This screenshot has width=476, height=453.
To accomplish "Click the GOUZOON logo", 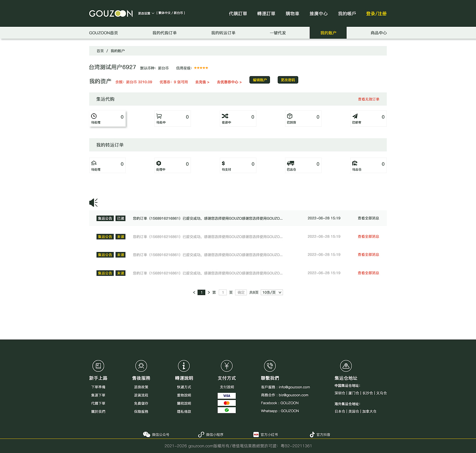I will [x=111, y=13].
